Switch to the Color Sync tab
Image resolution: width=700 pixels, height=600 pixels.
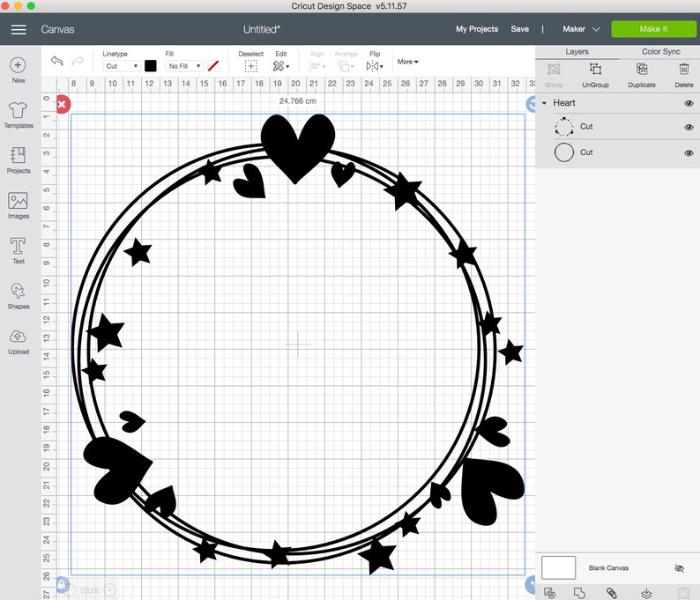tap(660, 52)
